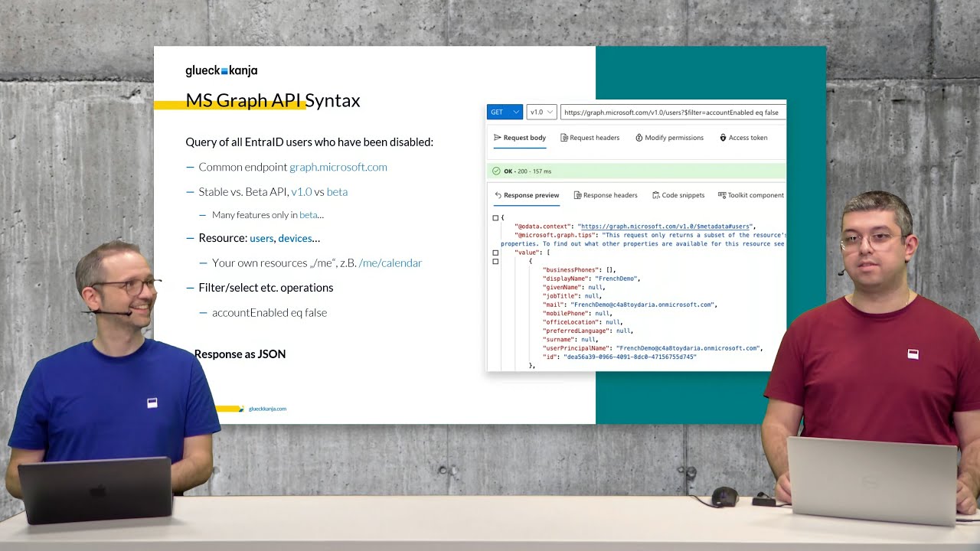The image size is (980, 551).
Task: Click the Access token lock icon
Action: coord(723,138)
